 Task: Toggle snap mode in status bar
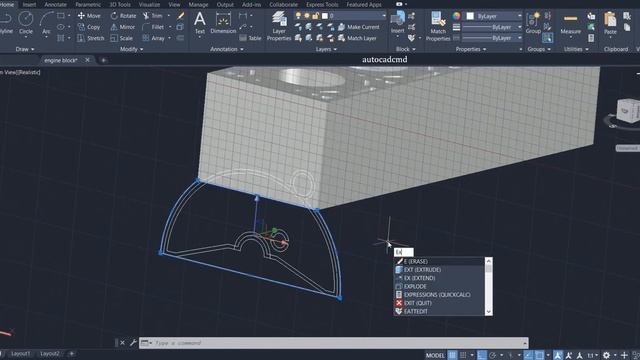pos(463,355)
